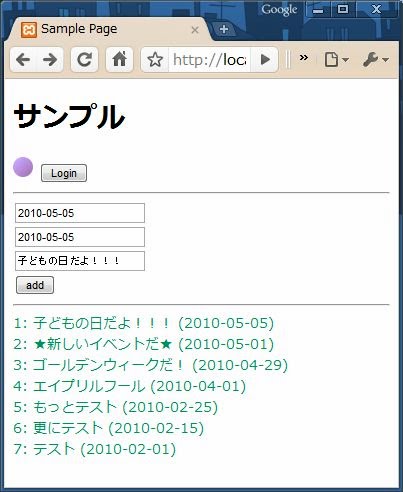
Task: Open a new tab with the plus button
Action: (x=224, y=29)
